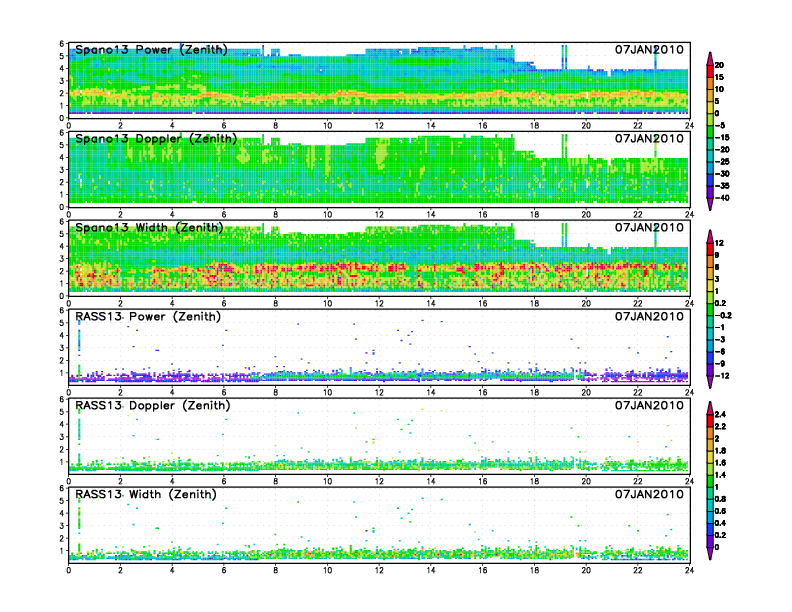Click the "-25" label on the top color bar
Viewport: 792px width, 612px height.
point(722,162)
